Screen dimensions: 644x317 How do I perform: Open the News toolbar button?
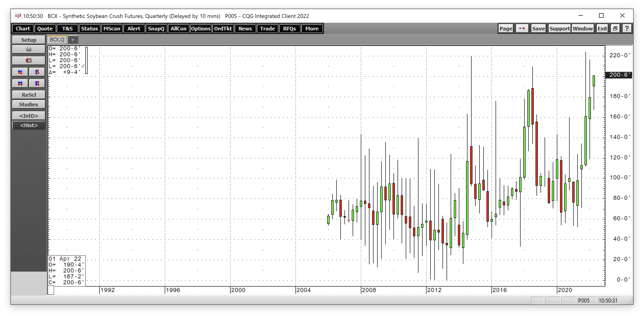click(x=245, y=29)
